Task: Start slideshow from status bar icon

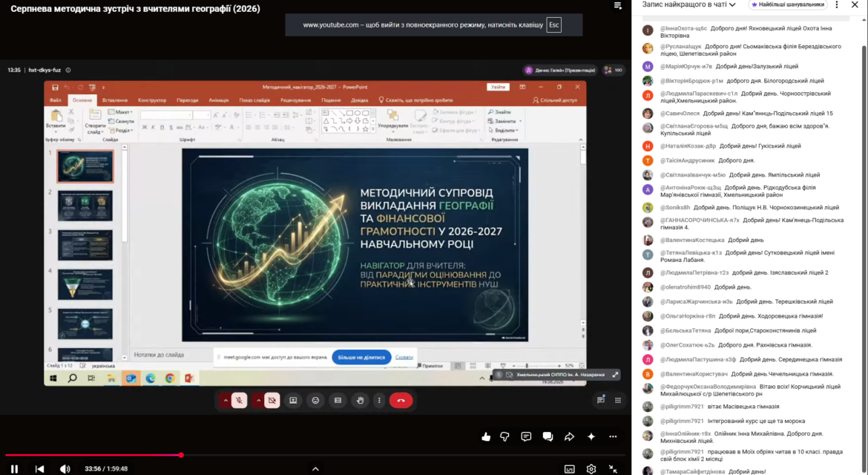Action: (503, 366)
